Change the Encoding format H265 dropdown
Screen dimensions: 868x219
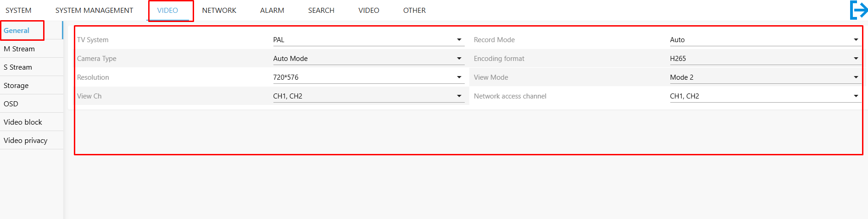point(765,59)
